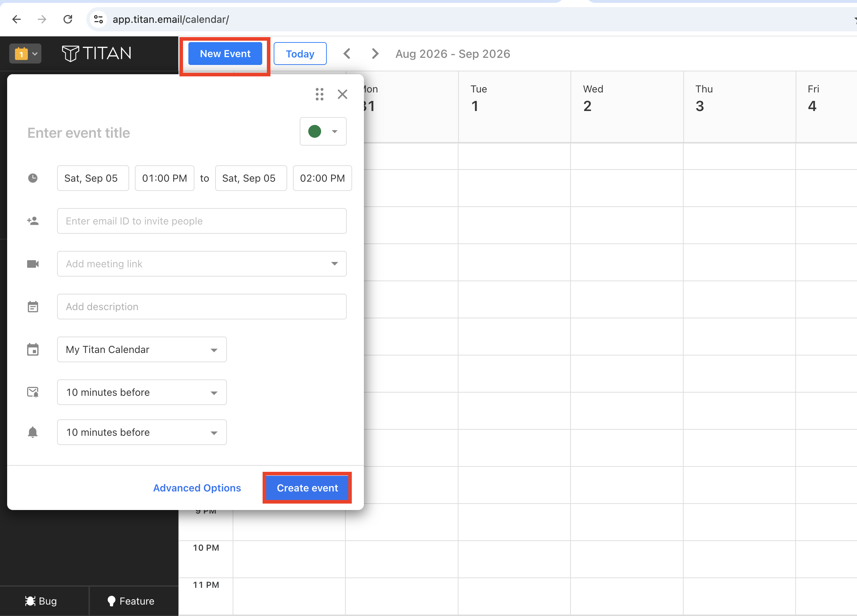Expand the Add meeting link dropdown

tap(334, 264)
